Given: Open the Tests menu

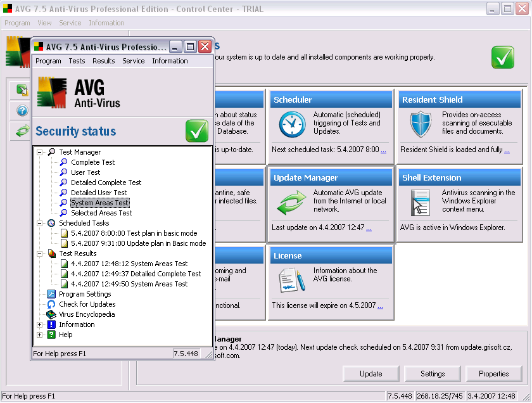Looking at the screenshot, I should coord(77,61).
